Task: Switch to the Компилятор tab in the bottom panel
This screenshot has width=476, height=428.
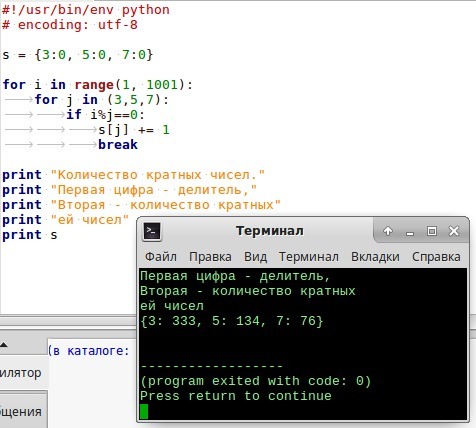Action: 22,372
